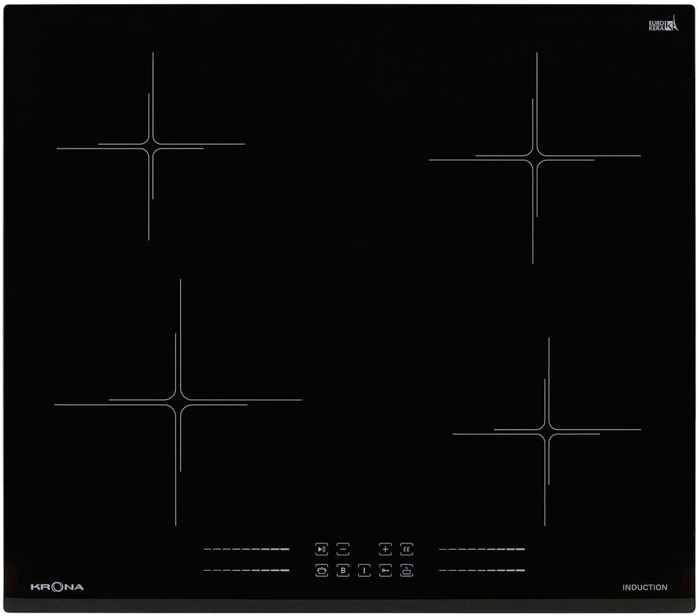Tap the plus touch key
The height and width of the screenshot is (616, 698).
click(385, 549)
